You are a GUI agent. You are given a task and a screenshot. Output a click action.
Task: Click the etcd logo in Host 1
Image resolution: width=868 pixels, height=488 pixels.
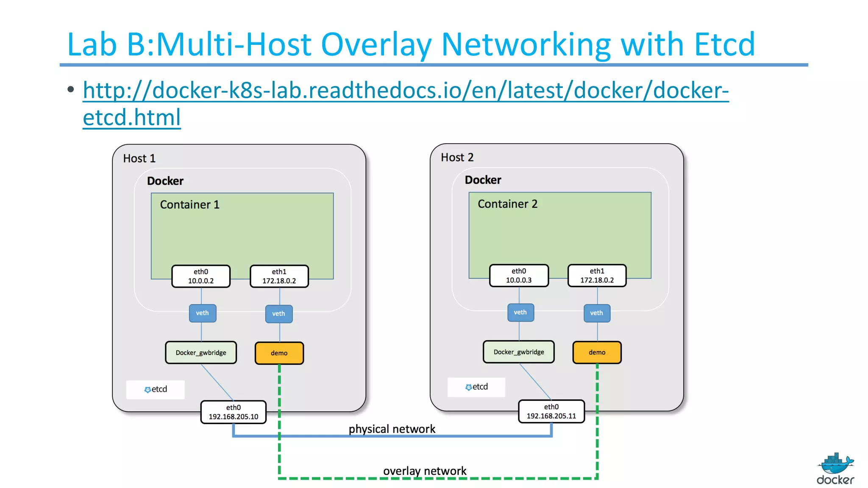point(156,389)
